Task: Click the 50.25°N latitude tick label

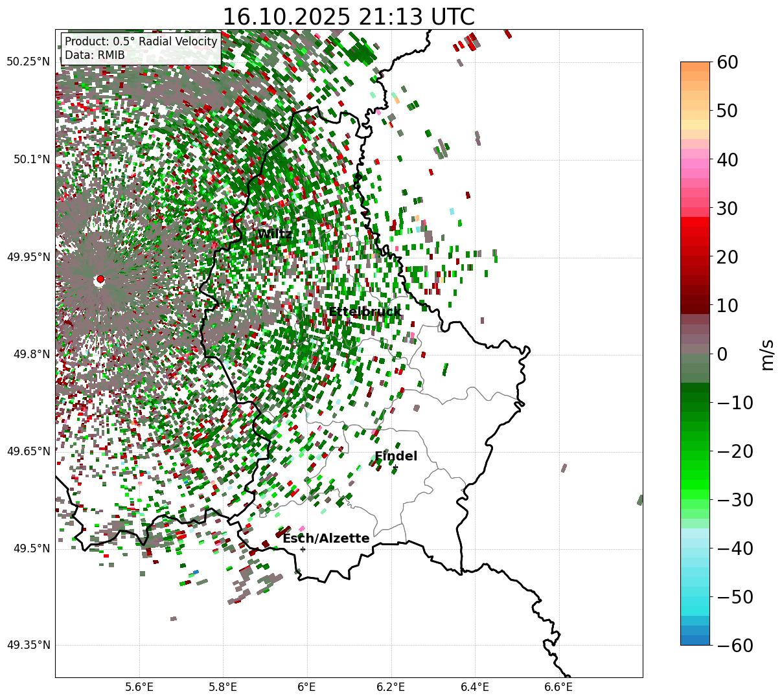Action: (28, 62)
